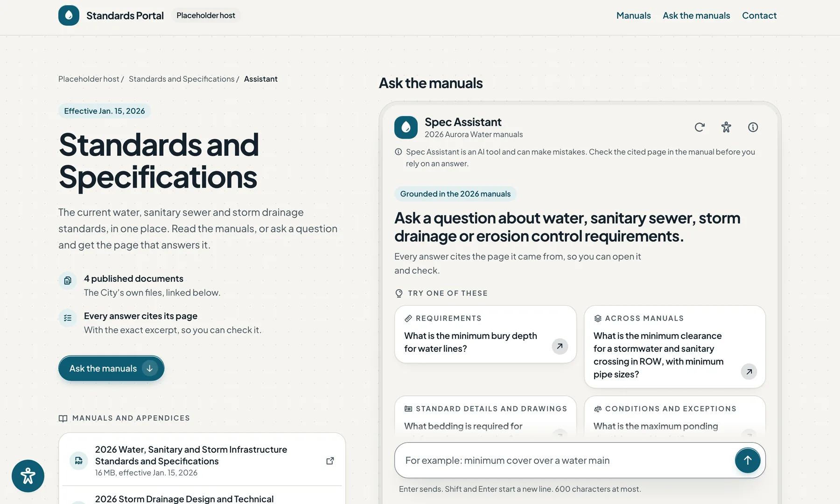Click the arrow icon on the stormwater and sanitary crossing card
The width and height of the screenshot is (840, 504).
pyautogui.click(x=749, y=371)
